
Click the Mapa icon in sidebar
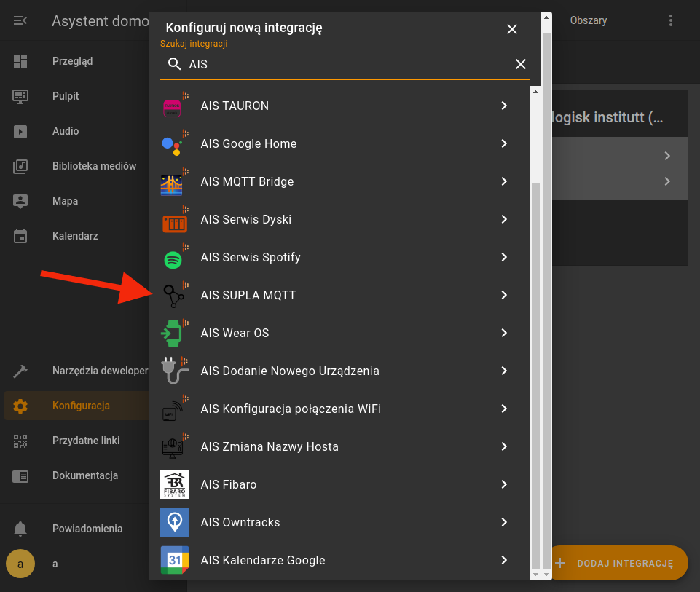click(x=20, y=201)
